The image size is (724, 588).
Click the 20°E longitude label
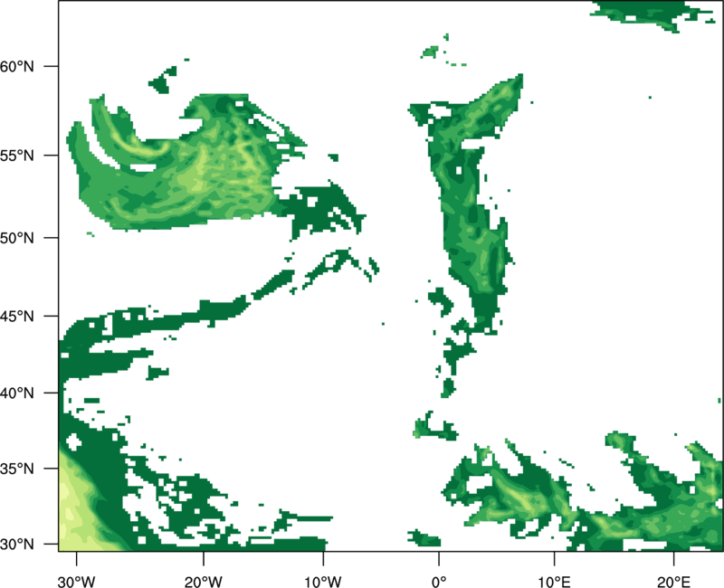tap(673, 582)
